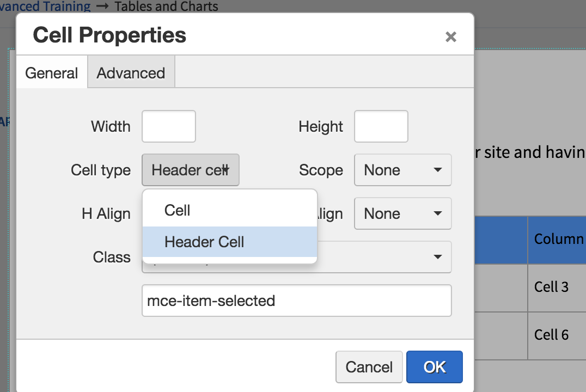This screenshot has width=586, height=392.
Task: Confirm with the OK button
Action: pyautogui.click(x=434, y=367)
